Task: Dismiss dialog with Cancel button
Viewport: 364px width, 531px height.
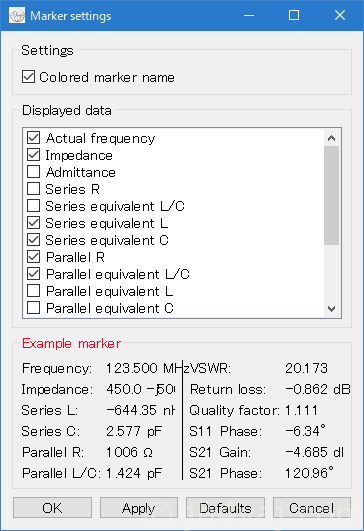Action: (312, 508)
